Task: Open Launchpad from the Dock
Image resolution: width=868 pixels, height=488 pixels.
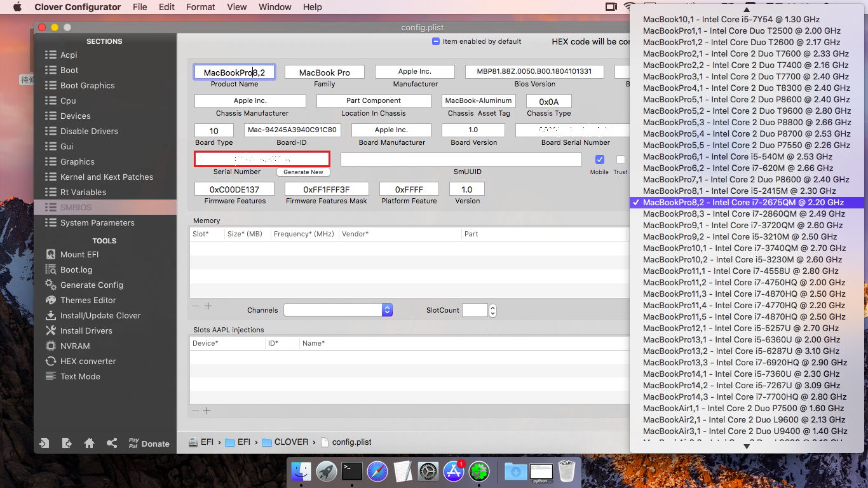Action: [x=327, y=471]
